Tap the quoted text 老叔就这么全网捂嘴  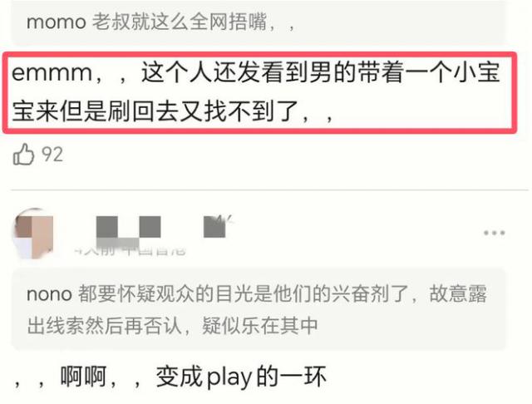click(180, 22)
